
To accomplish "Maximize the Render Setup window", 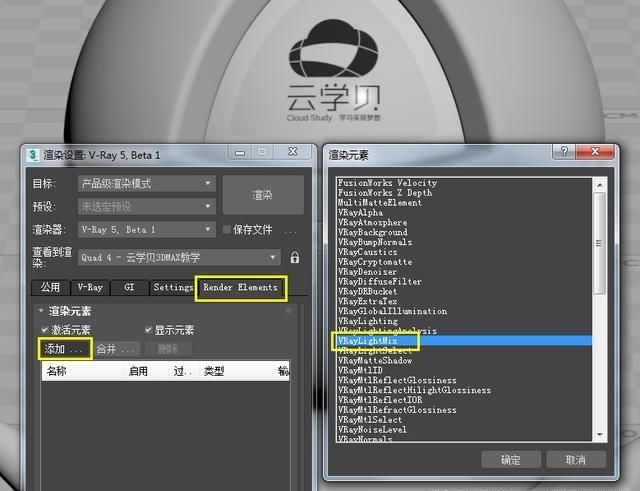I will (x=262, y=152).
